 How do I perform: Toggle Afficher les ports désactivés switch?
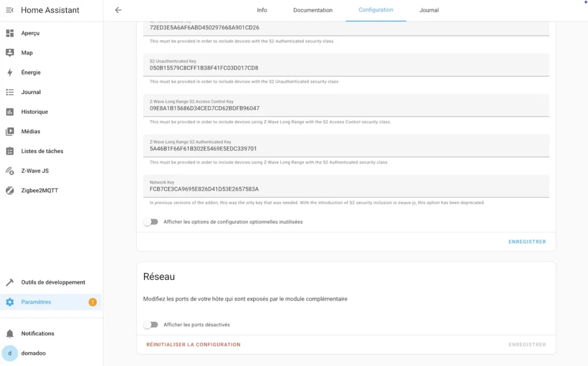(151, 325)
